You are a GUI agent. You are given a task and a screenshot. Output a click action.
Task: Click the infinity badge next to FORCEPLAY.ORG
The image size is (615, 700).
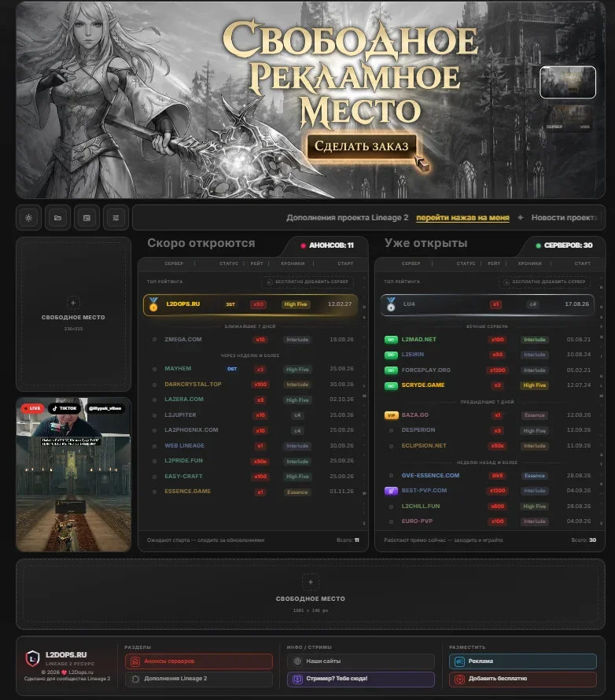(x=391, y=370)
